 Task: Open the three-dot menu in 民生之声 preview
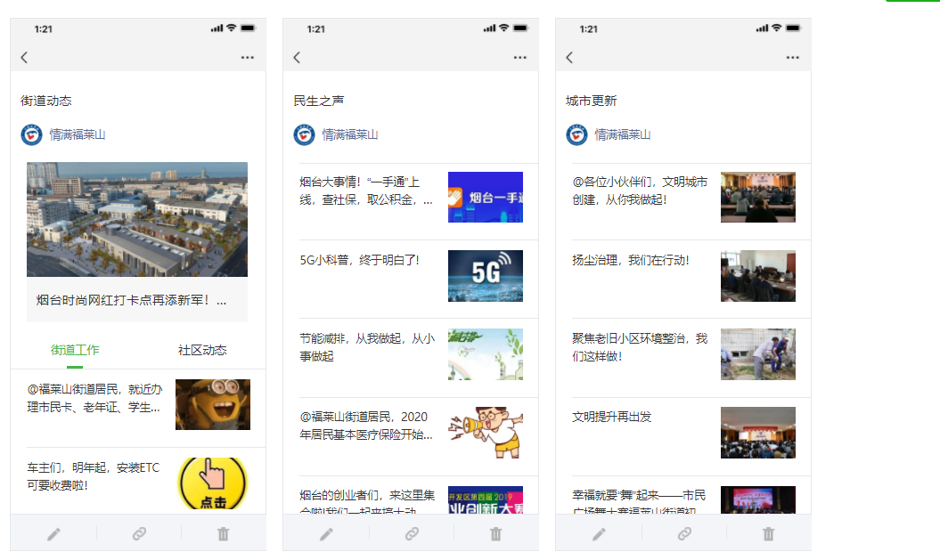pos(519,57)
